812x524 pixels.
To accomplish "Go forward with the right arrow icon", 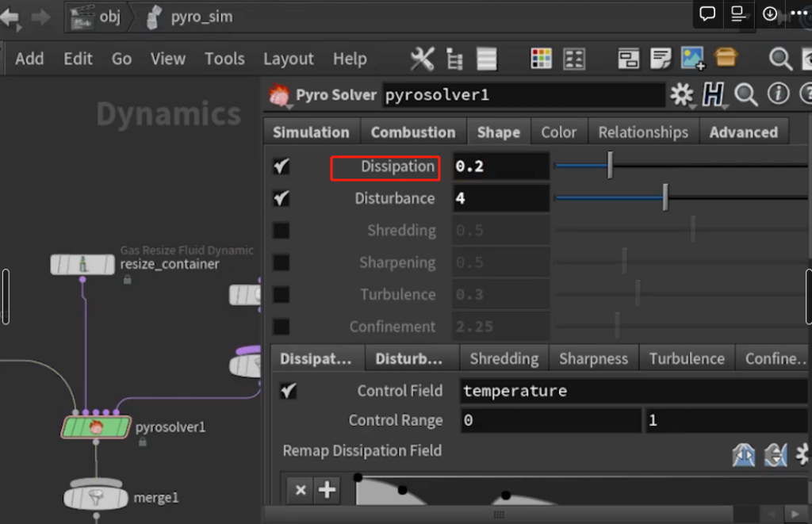I will (41, 17).
